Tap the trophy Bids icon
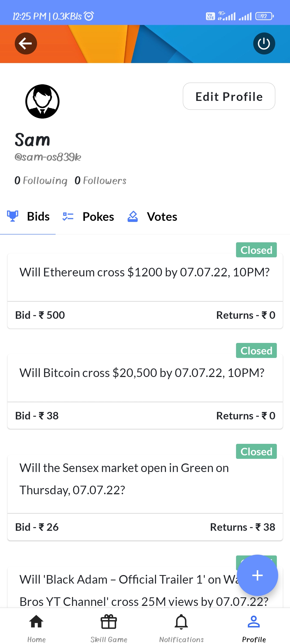290x644 pixels. (x=13, y=216)
